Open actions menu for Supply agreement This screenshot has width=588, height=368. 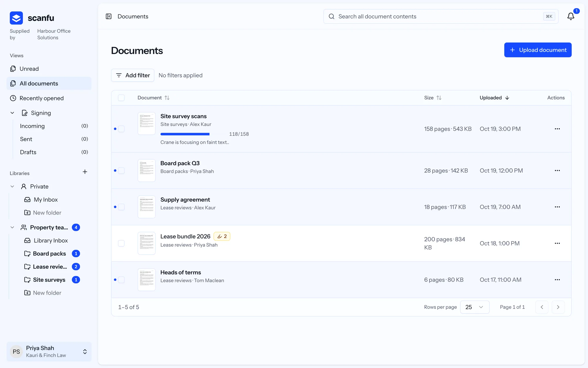(557, 207)
